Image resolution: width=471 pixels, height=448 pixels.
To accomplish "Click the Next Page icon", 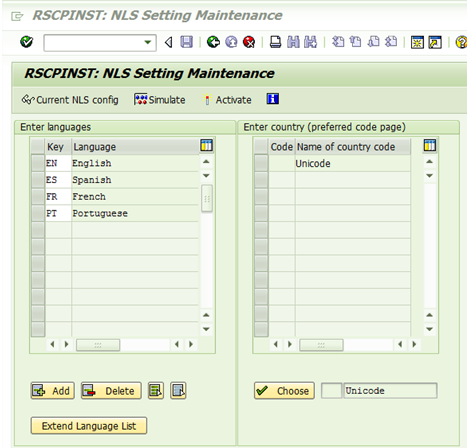I will [x=373, y=42].
